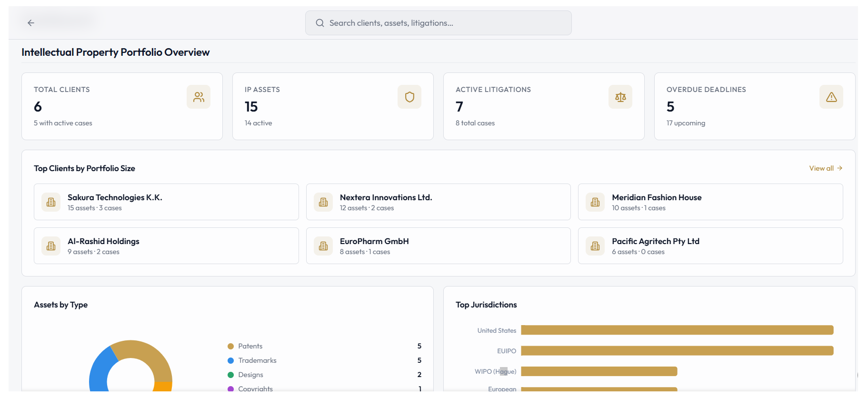
Task: Click Sakura Technologies building icon
Action: coord(51,202)
